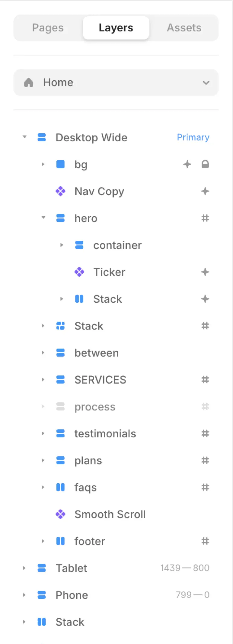Expand the Tablet breakpoint
The image size is (233, 644).
(x=24, y=568)
